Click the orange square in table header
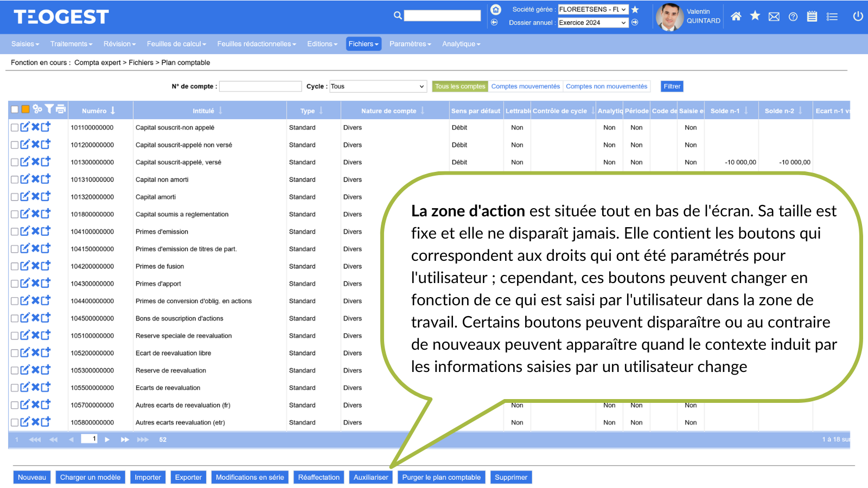 pyautogui.click(x=25, y=110)
